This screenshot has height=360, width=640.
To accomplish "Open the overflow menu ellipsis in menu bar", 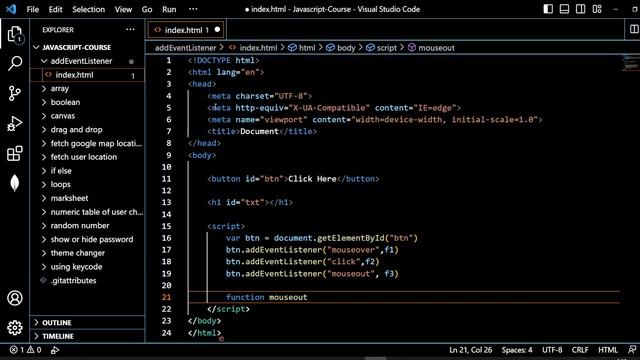I will 193,9.
